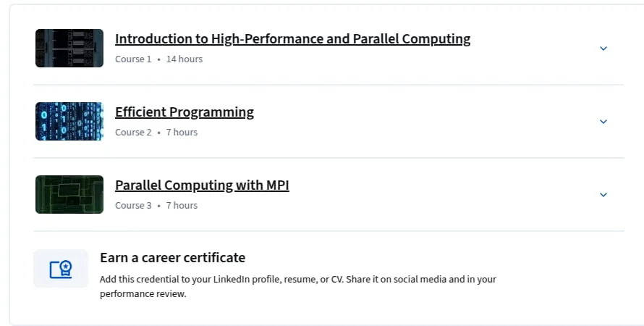Click the Course 3 label
644x326 pixels.
(133, 206)
